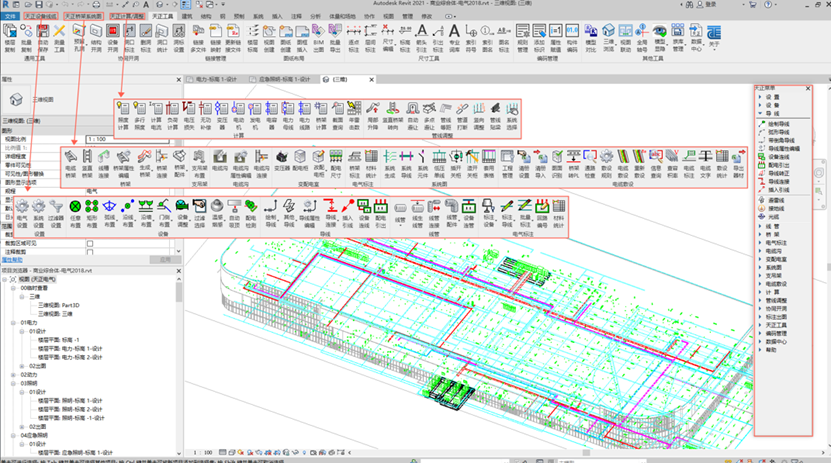831x463 pixels.
Task: Click the 1:100 scale in view control bar
Action: coord(203,452)
